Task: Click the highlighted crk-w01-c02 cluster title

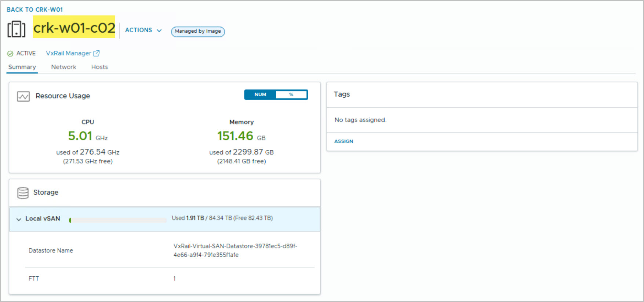Action: click(74, 28)
